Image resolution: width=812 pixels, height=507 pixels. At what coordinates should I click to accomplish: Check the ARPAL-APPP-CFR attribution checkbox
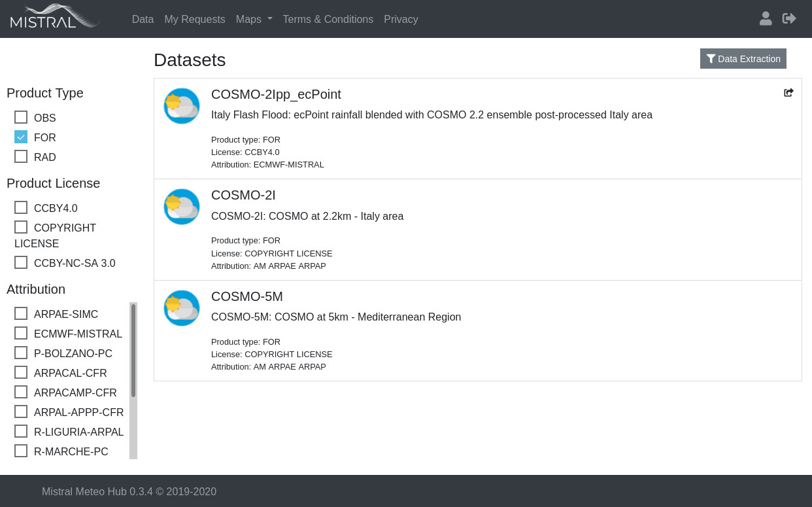pyautogui.click(x=21, y=411)
